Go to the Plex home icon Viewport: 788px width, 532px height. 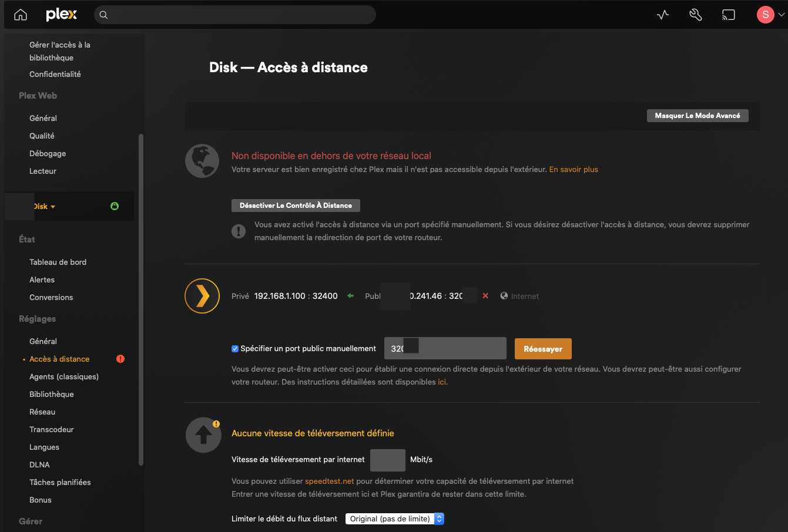21,15
